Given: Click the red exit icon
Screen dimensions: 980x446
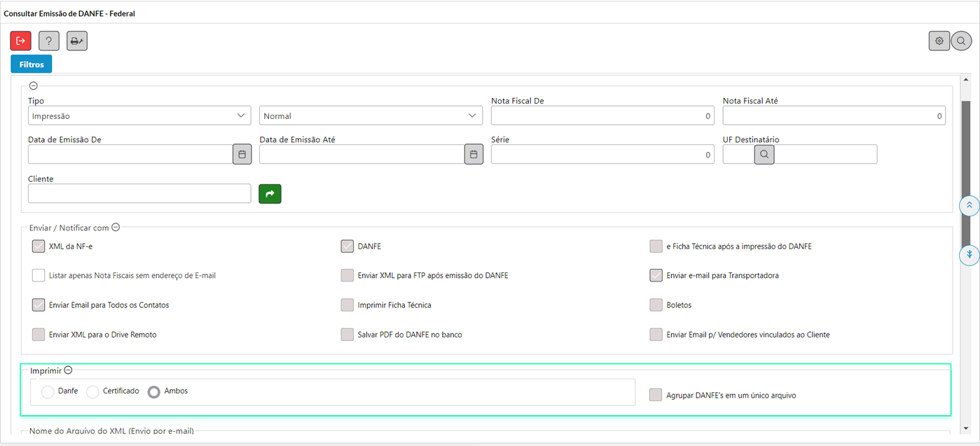Looking at the screenshot, I should tap(20, 41).
